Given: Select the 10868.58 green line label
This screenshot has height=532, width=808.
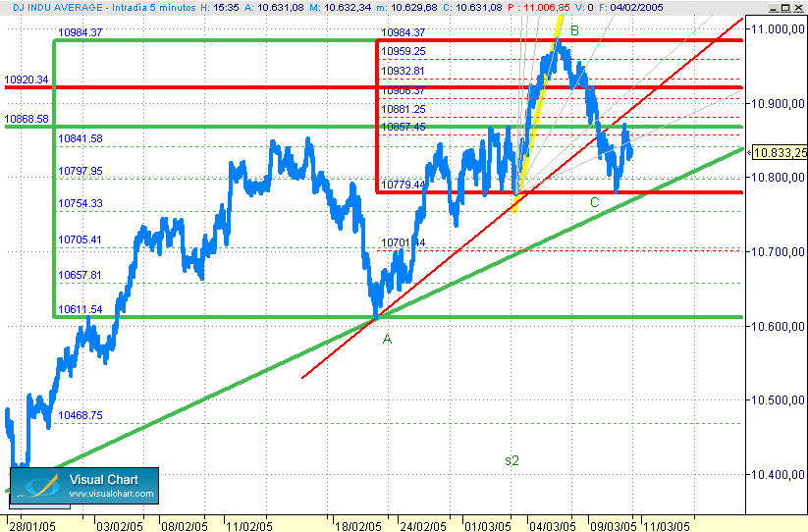Looking at the screenshot, I should coord(27,119).
